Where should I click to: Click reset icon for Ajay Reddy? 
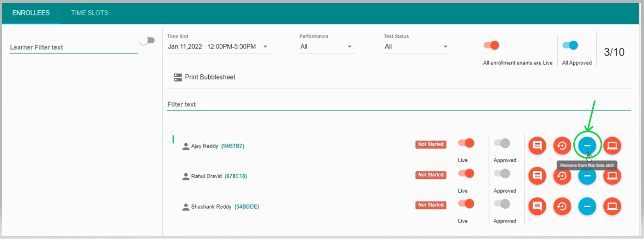562,145
